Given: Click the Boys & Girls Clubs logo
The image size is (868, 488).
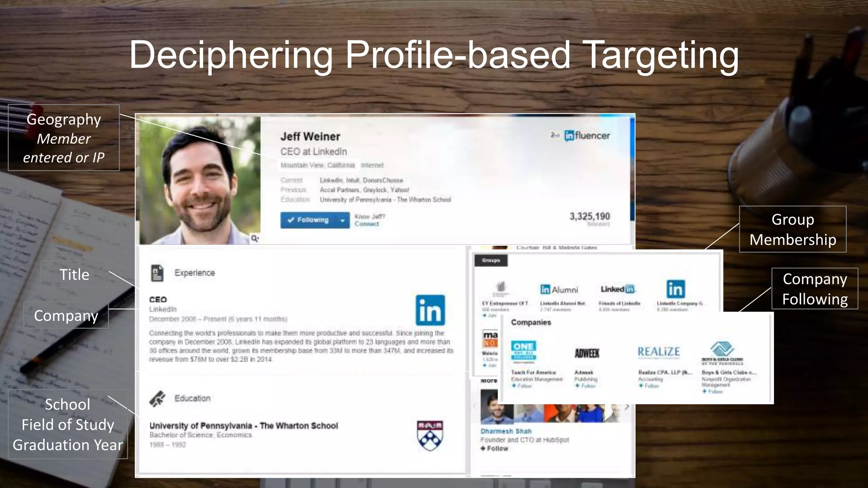Looking at the screenshot, I should [x=722, y=353].
